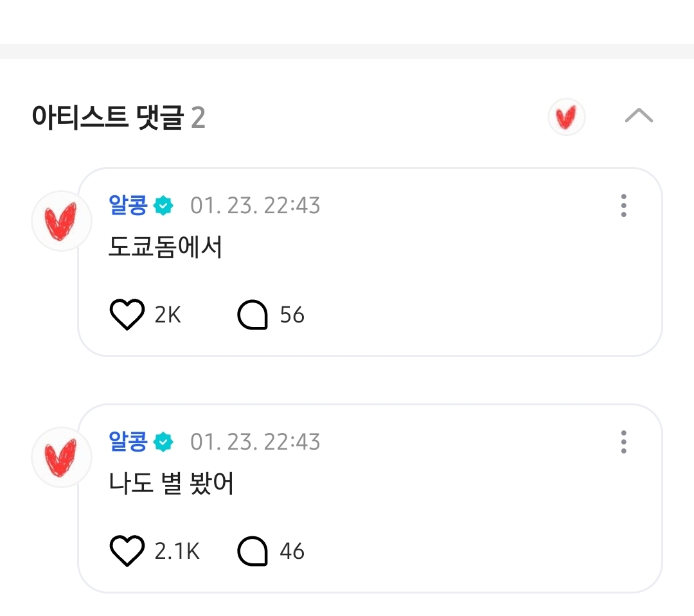Collapse the 아티스트 댓글 section
The width and height of the screenshot is (694, 616).
coord(639,116)
